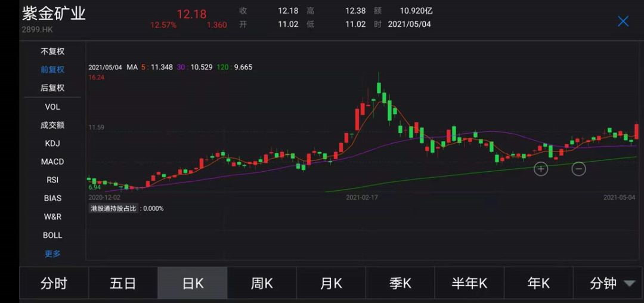Open the 成交额 indicator
The width and height of the screenshot is (644, 303).
[52, 125]
